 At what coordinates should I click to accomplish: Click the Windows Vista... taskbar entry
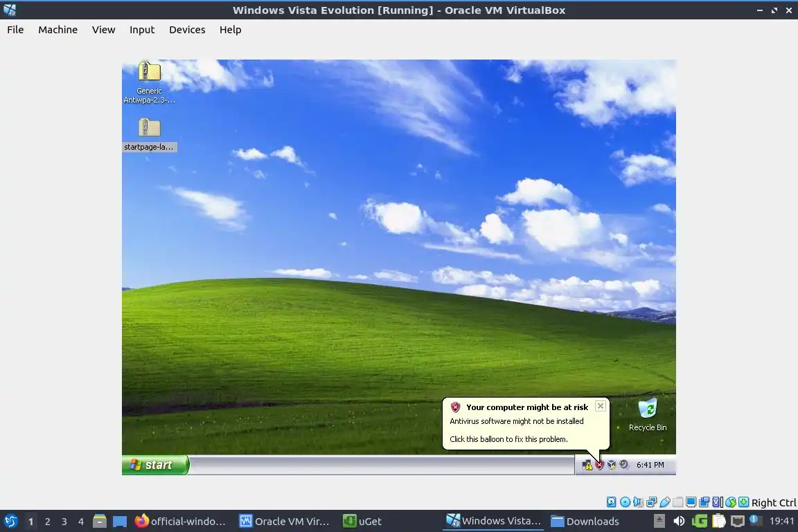493,521
